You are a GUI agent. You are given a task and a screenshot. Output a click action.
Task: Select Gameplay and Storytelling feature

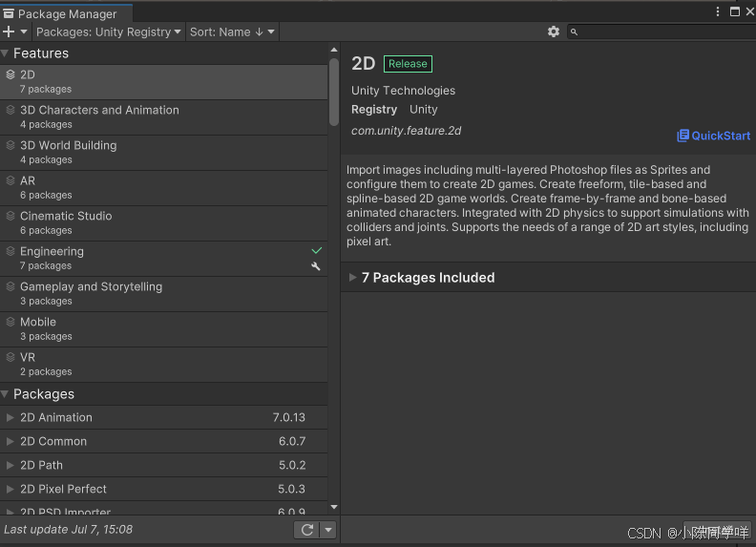tap(163, 294)
